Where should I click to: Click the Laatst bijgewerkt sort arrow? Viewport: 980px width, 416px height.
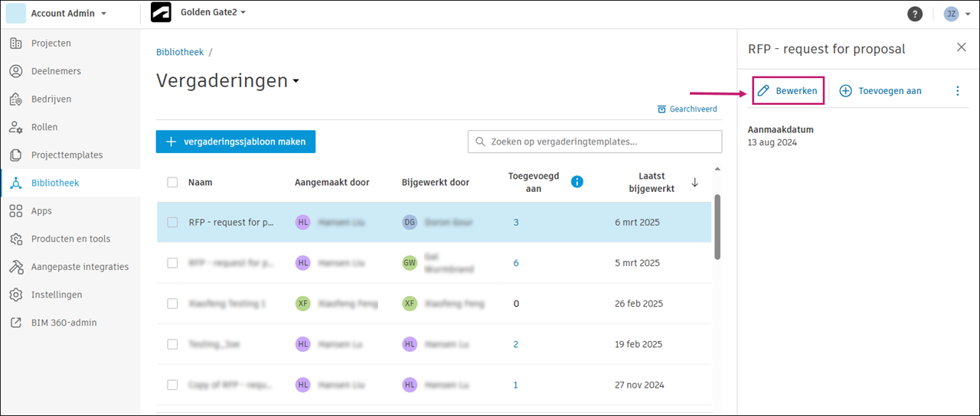(694, 182)
